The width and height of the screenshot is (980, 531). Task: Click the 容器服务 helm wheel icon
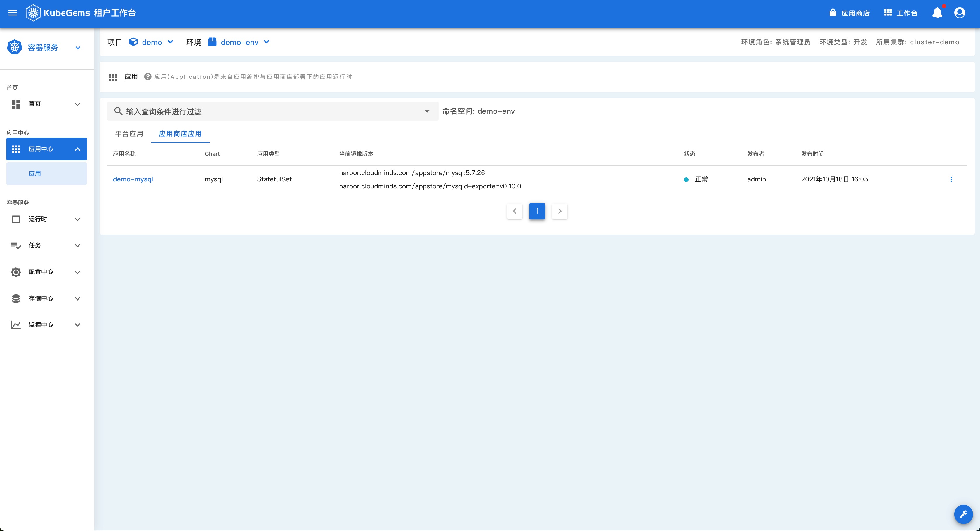(15, 47)
